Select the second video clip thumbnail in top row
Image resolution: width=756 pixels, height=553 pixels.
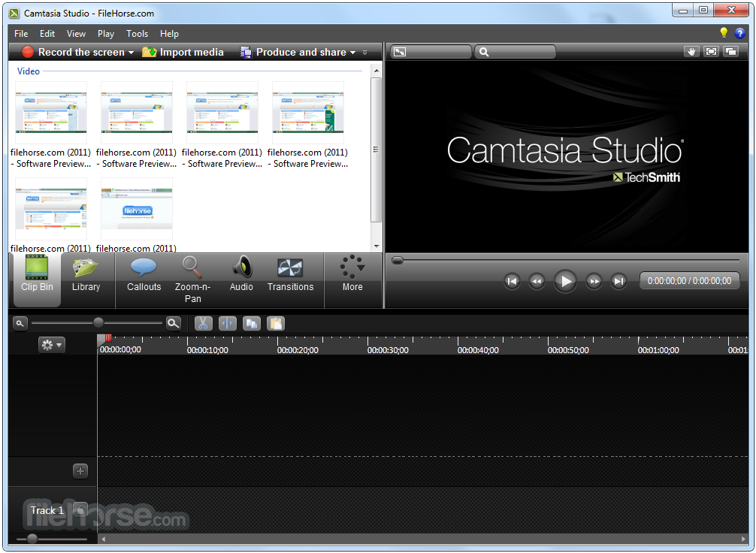click(x=137, y=113)
